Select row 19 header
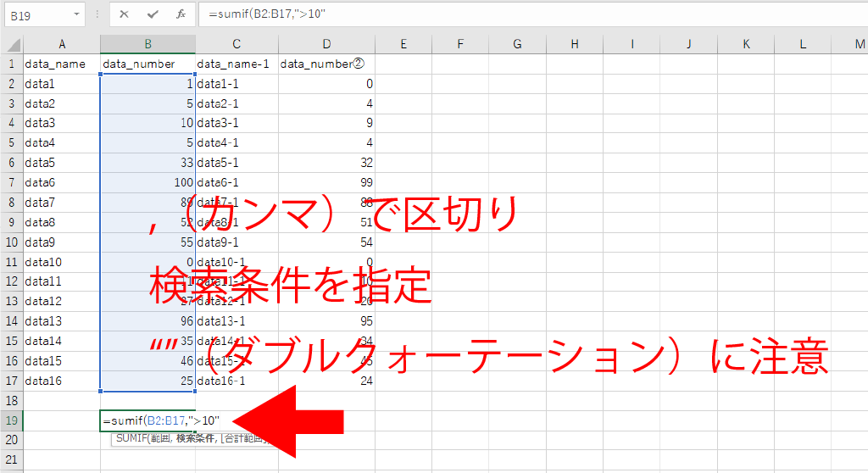Image resolution: width=868 pixels, height=473 pixels. [x=12, y=420]
